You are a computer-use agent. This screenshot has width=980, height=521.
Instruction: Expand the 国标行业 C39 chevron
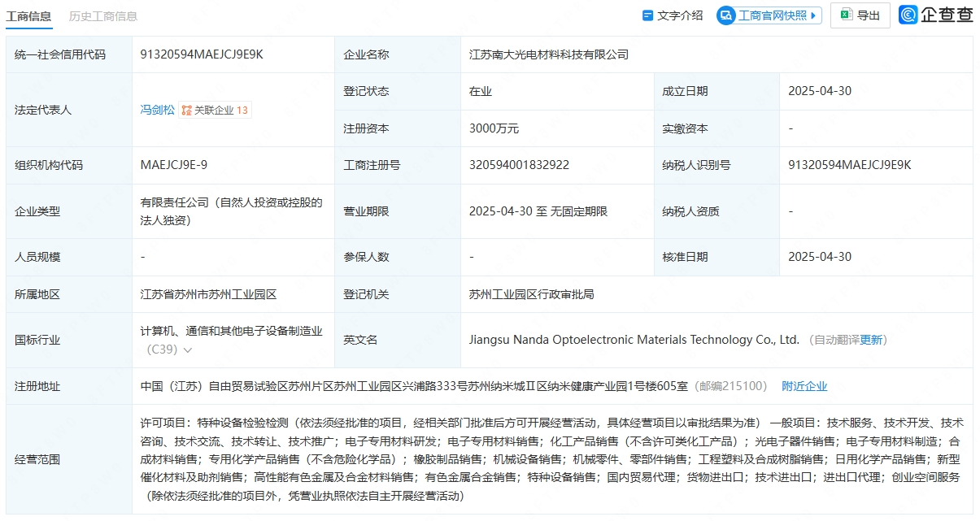click(188, 350)
